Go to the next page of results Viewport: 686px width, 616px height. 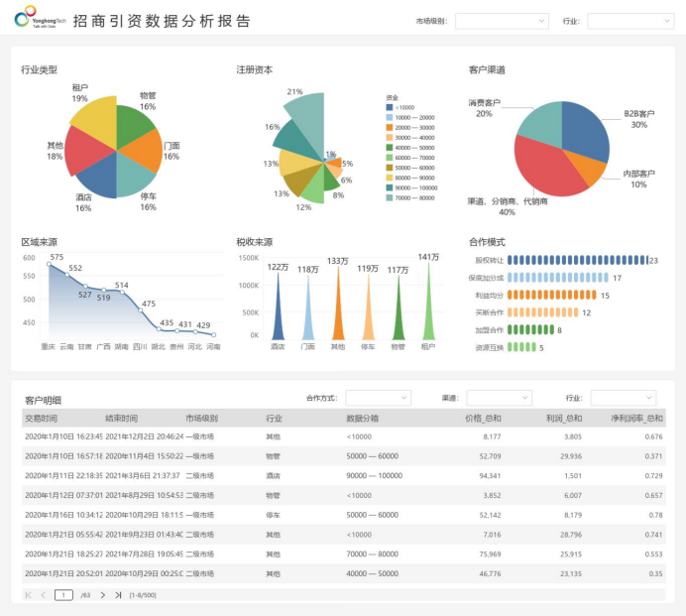point(102,595)
